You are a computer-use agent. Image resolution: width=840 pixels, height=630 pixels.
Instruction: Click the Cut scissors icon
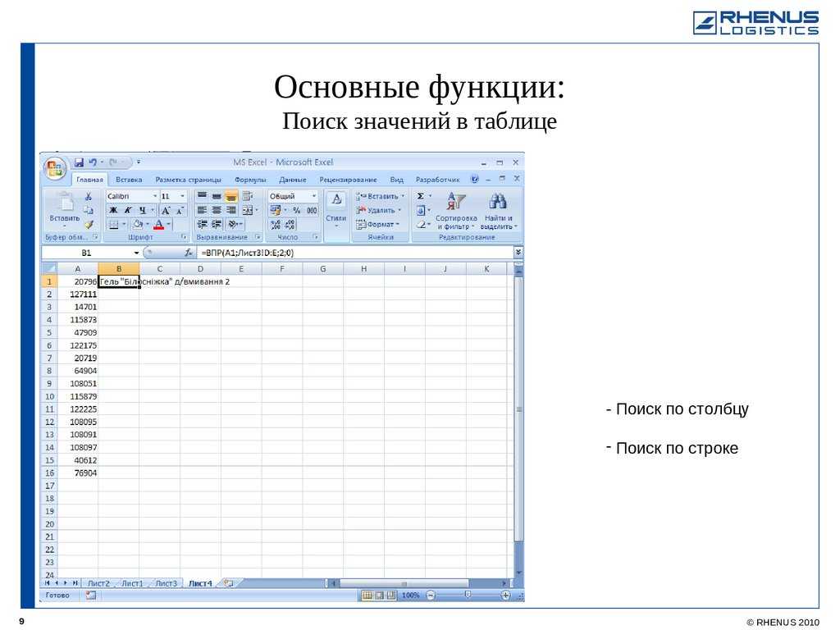pos(89,197)
